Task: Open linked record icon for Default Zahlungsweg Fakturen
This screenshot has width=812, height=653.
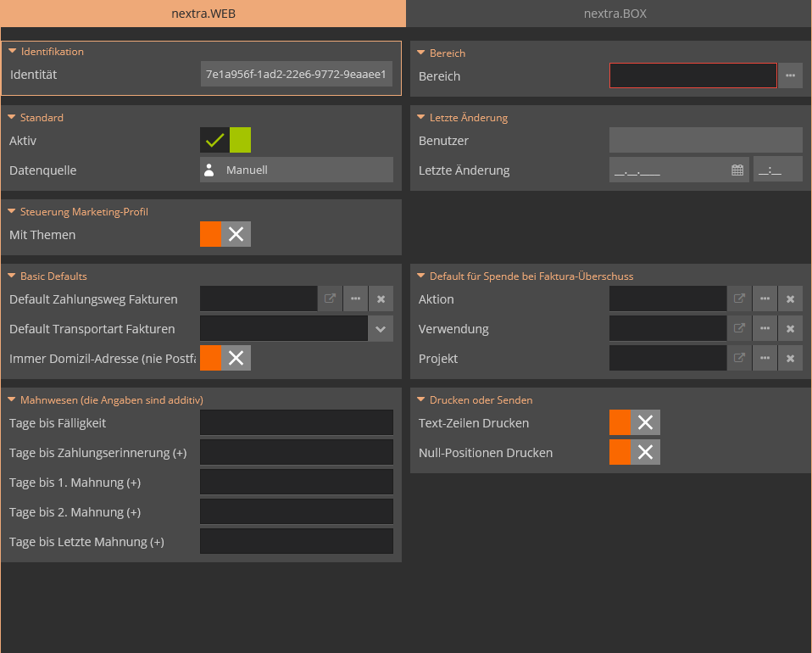Action: [330, 299]
